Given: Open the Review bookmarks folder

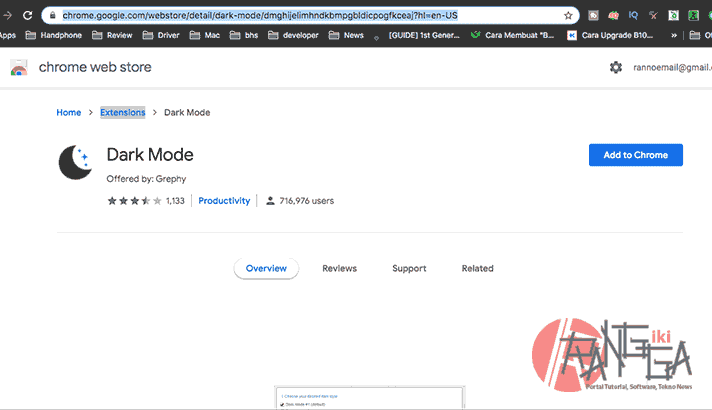Looking at the screenshot, I should 112,35.
